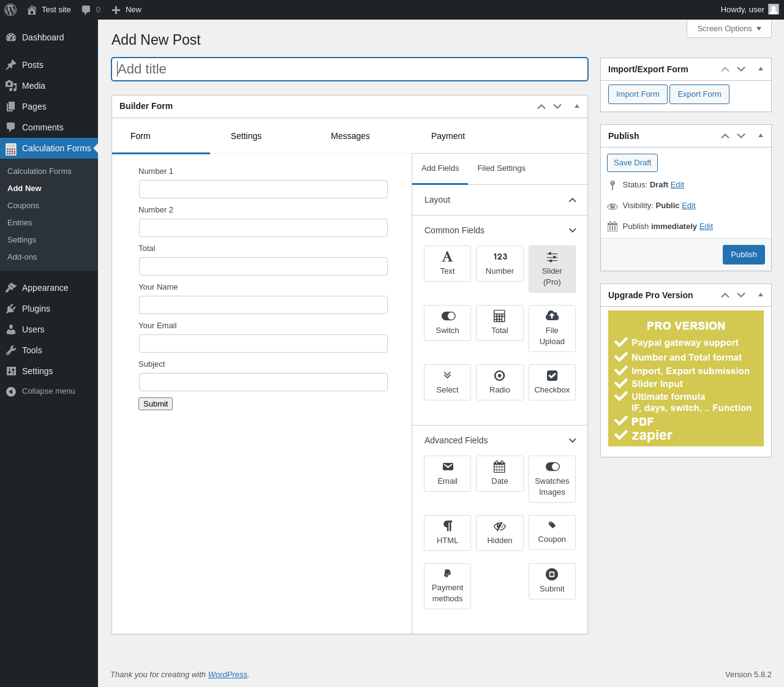Click the WordPress logo in the admin bar
This screenshot has height=687, width=784.
click(x=10, y=10)
